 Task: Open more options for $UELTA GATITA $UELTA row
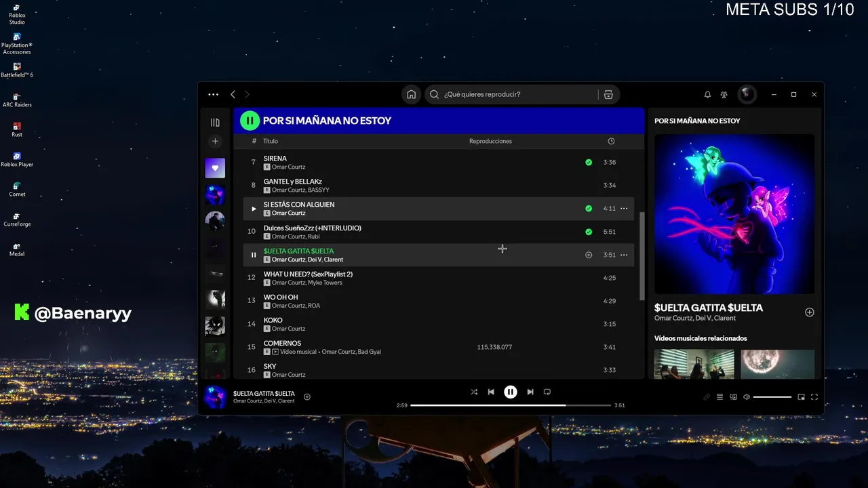[624, 255]
